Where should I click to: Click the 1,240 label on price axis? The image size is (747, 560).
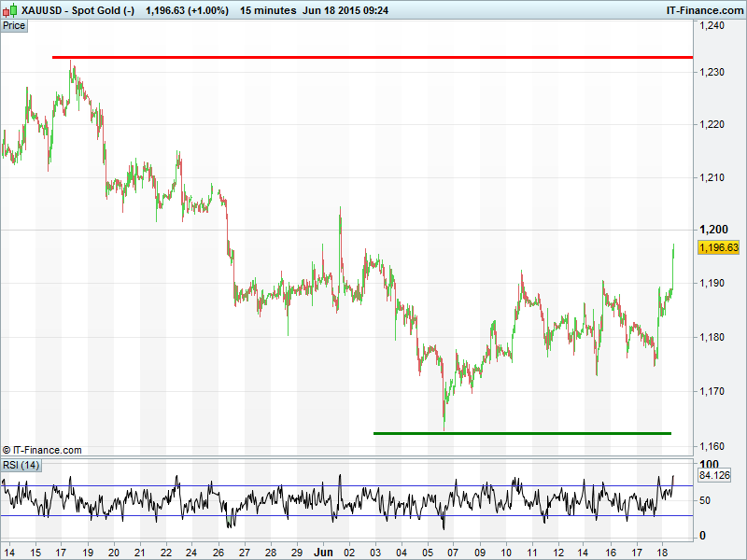[712, 26]
